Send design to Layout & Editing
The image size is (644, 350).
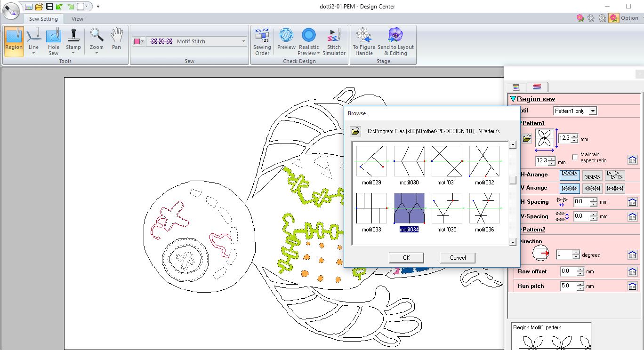point(395,41)
